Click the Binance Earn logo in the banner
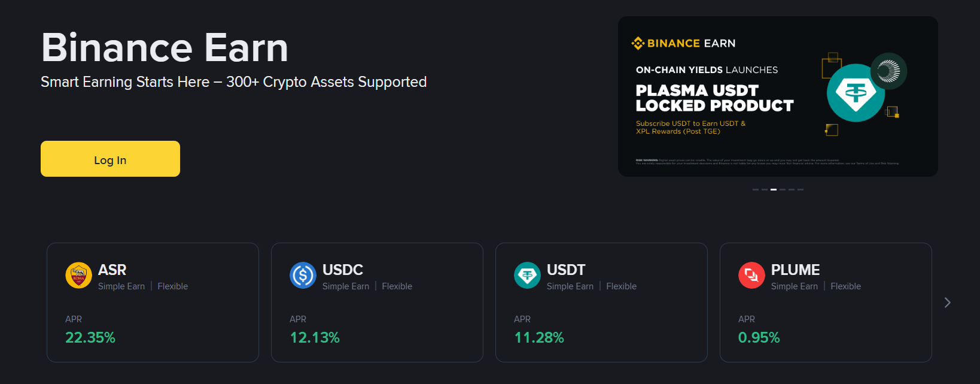The width and height of the screenshot is (980, 384). pyautogui.click(x=684, y=43)
